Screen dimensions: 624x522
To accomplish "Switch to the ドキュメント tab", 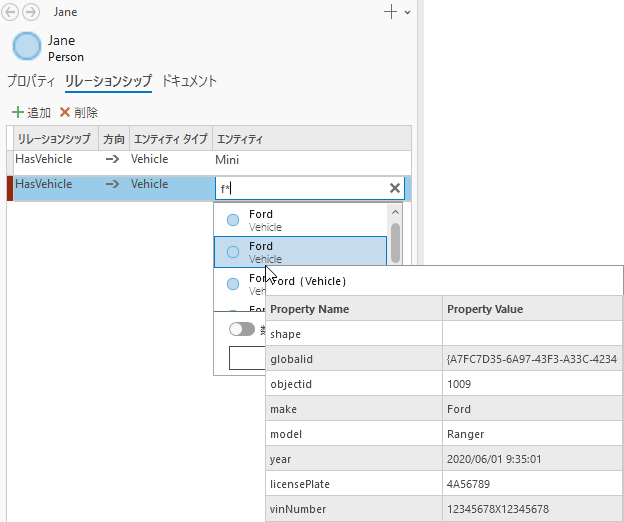I will coord(189,81).
